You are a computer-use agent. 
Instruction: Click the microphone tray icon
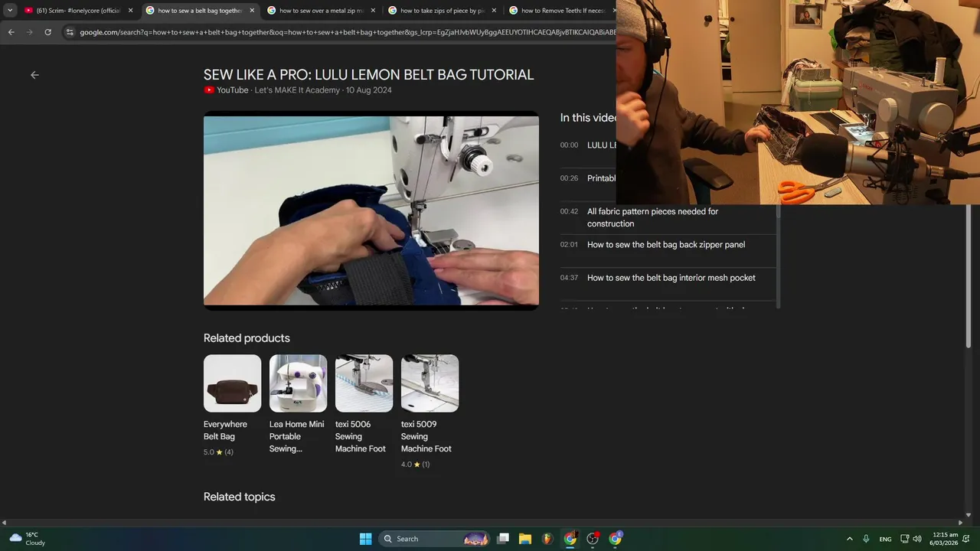pyautogui.click(x=866, y=539)
